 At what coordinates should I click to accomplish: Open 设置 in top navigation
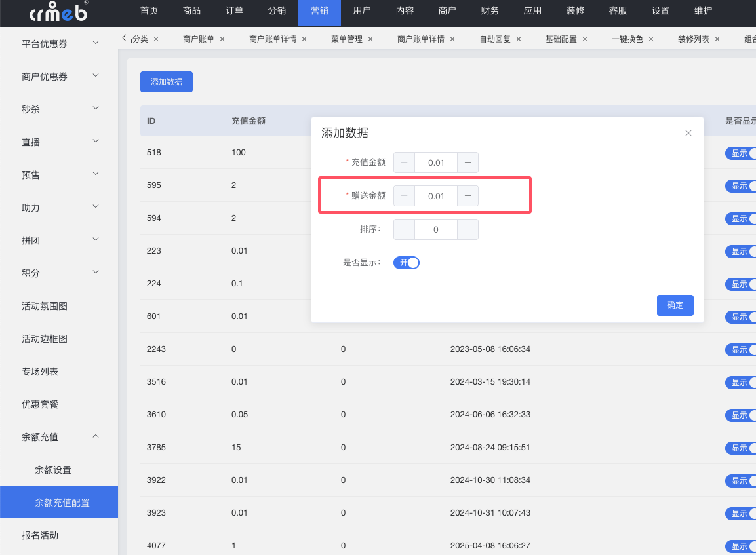point(660,10)
